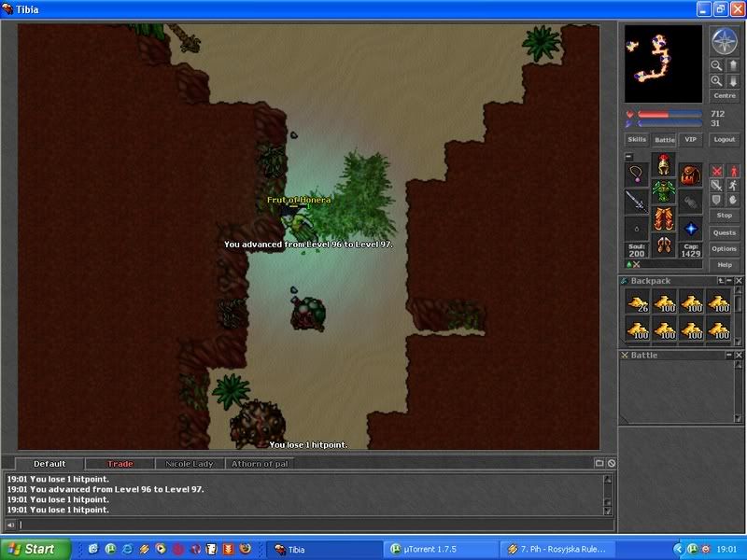Launch Firefox from quick launch bar
Image resolution: width=747 pixels, height=560 pixels.
245,549
